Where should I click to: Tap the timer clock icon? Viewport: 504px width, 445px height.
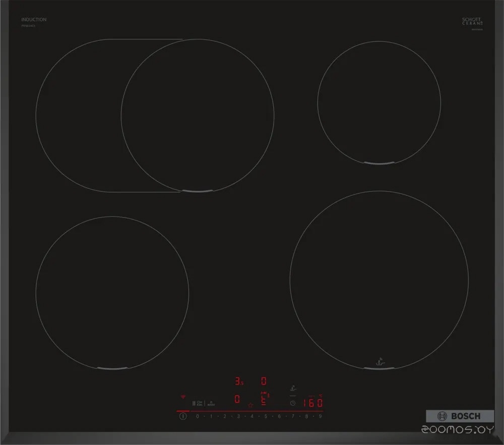pyautogui.click(x=292, y=403)
